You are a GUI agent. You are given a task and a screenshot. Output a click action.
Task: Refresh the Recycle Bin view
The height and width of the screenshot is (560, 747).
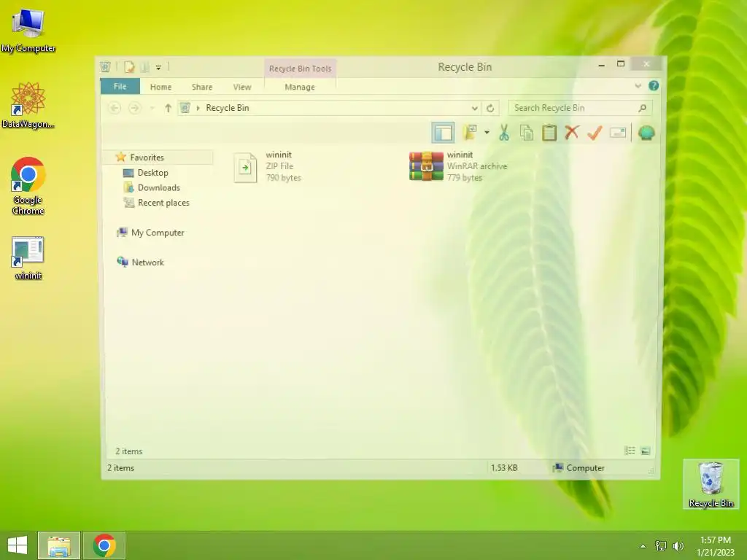pos(490,108)
